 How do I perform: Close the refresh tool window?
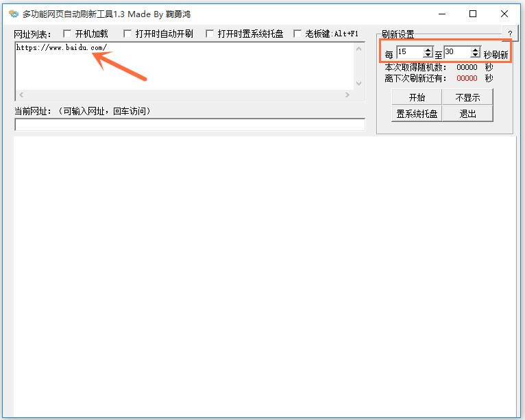point(504,14)
